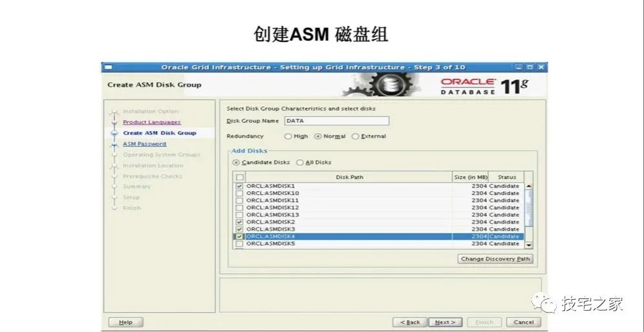The width and height of the screenshot is (644, 332).
Task: Click the 2304 size of ORCL:ASMDISK5
Action: [479, 244]
